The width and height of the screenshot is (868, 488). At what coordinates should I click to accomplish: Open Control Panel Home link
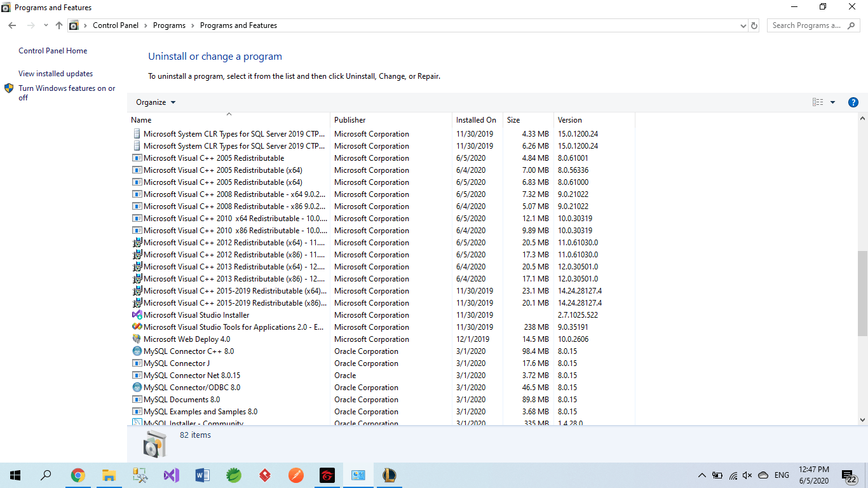(53, 51)
